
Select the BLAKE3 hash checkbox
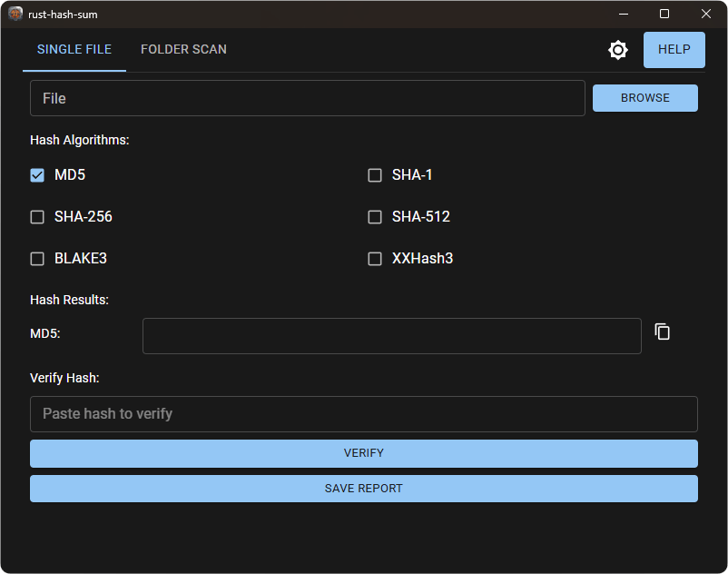point(37,259)
